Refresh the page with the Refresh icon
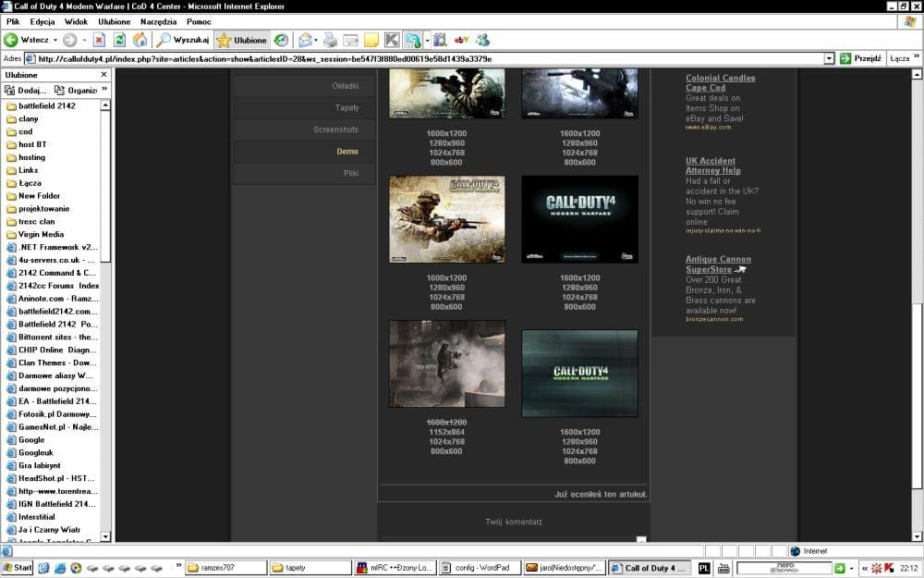This screenshot has width=924, height=578. tap(119, 40)
